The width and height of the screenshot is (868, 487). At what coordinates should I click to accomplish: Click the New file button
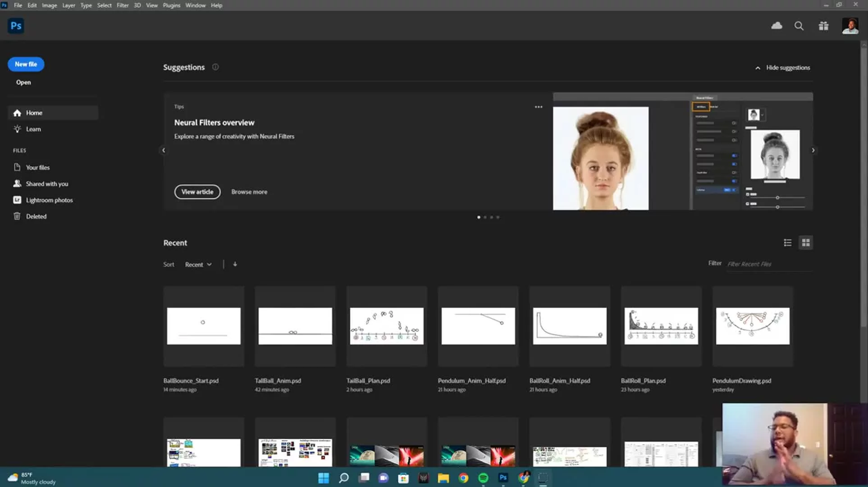(x=26, y=64)
